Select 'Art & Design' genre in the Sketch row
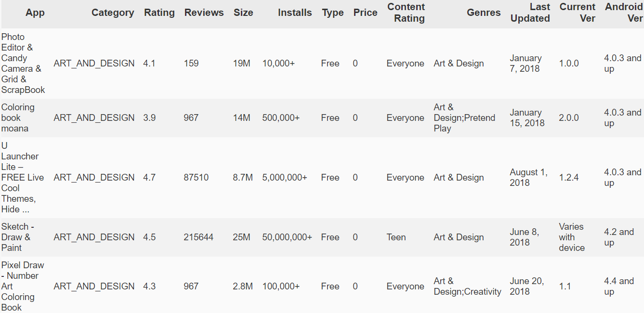The image size is (644, 313). pyautogui.click(x=459, y=237)
